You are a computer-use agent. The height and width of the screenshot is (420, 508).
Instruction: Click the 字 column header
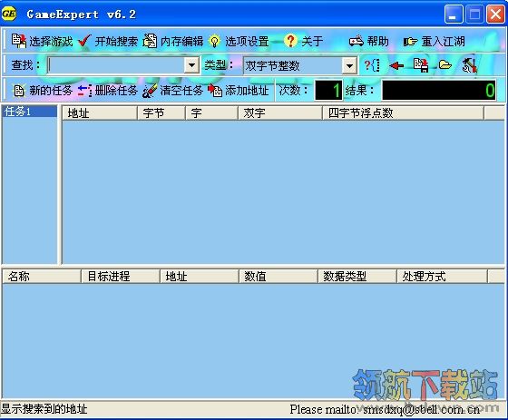pos(212,113)
